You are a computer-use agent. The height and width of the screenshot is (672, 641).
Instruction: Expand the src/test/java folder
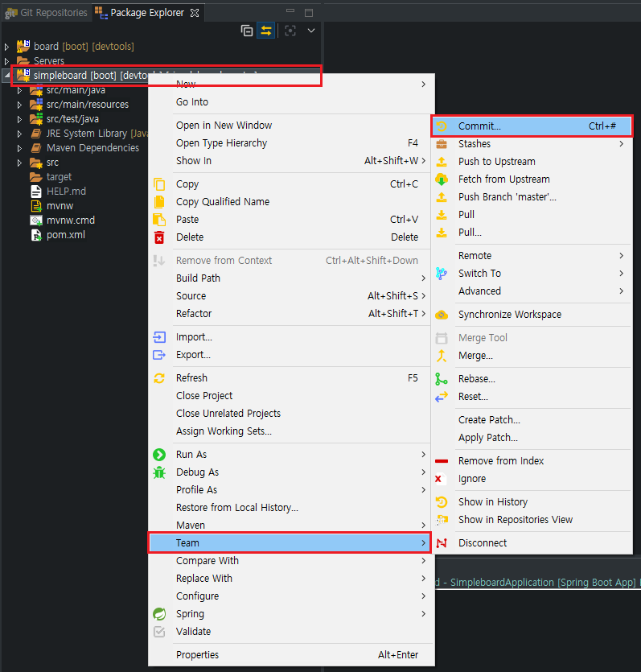click(x=19, y=119)
